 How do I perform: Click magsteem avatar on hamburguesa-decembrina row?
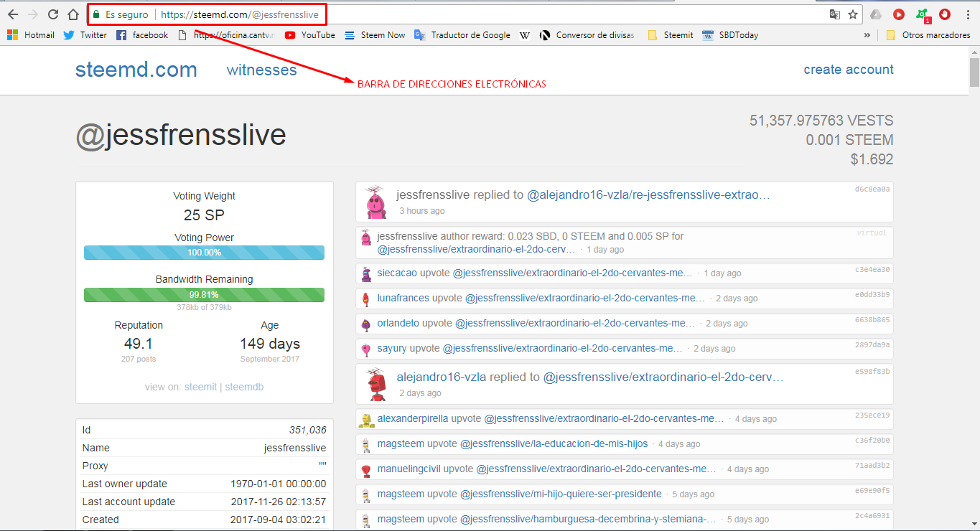[366, 520]
